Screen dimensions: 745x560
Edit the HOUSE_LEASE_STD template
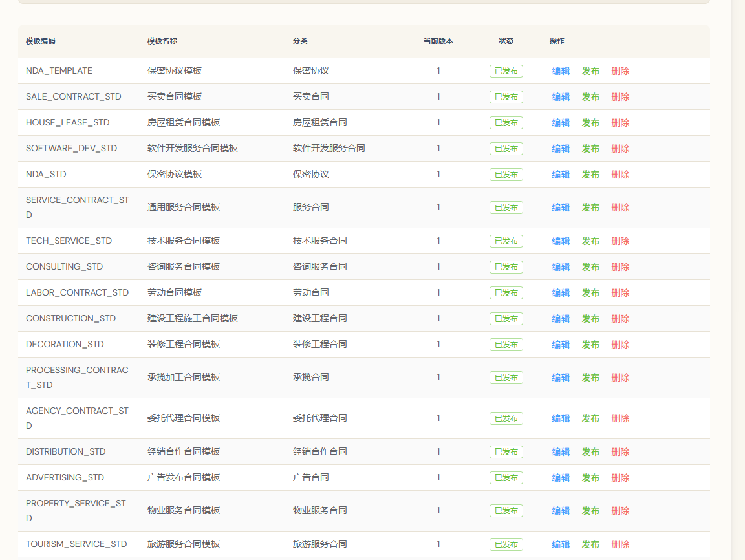coord(561,123)
